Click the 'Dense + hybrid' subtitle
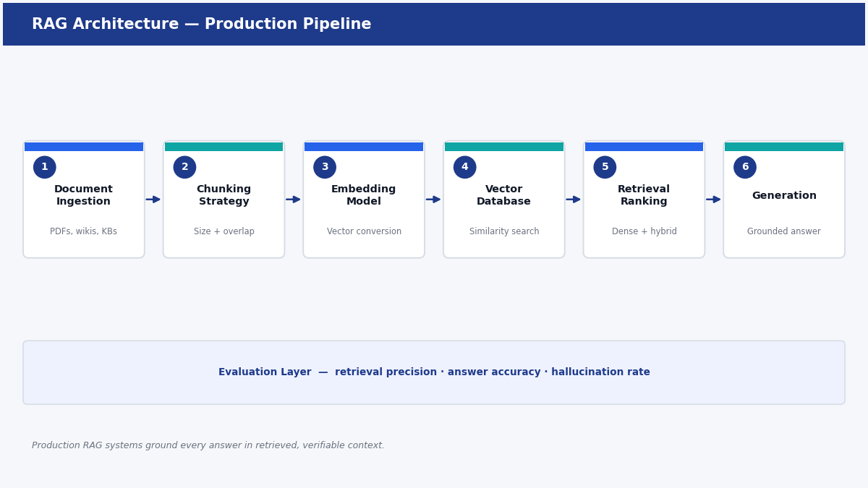The height and width of the screenshot is (488, 868). (644, 231)
